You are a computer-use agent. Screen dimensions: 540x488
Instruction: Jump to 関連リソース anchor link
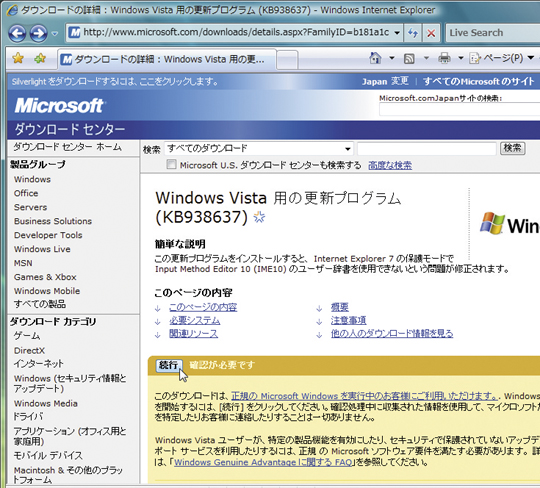(x=193, y=334)
